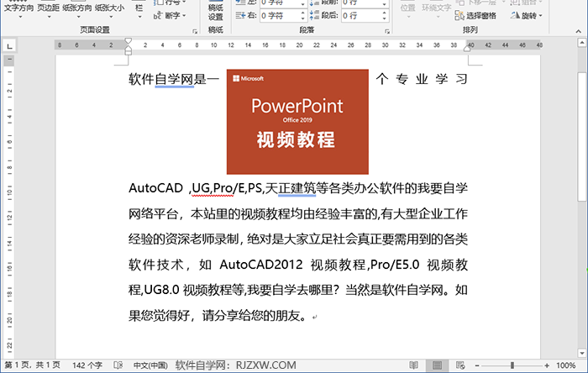
Task: Click the text UG8.0 in the document
Action: pyautogui.click(x=161, y=290)
